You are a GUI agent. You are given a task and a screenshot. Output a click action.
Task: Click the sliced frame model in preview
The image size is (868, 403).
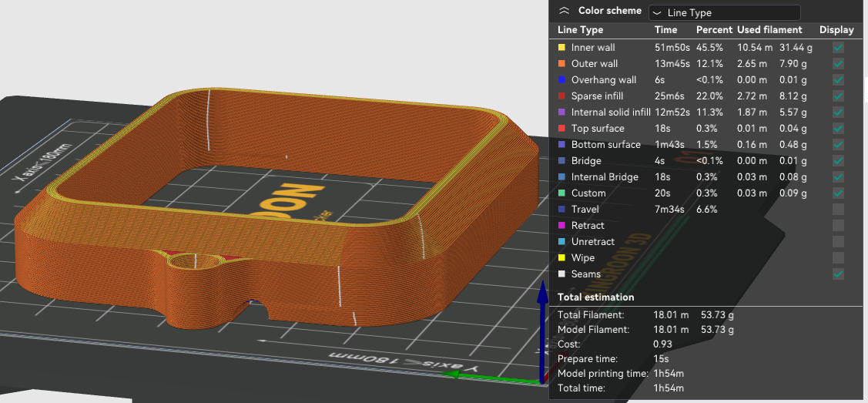[276, 210]
